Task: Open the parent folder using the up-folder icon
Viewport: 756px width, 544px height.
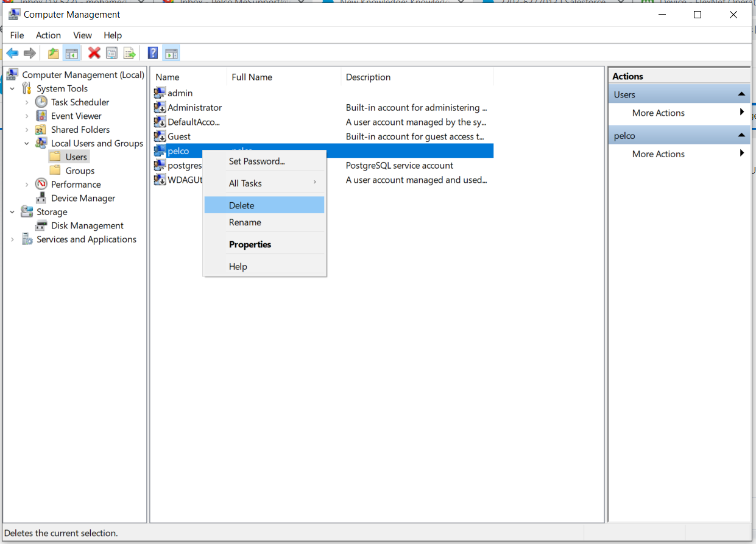Action: [x=53, y=53]
